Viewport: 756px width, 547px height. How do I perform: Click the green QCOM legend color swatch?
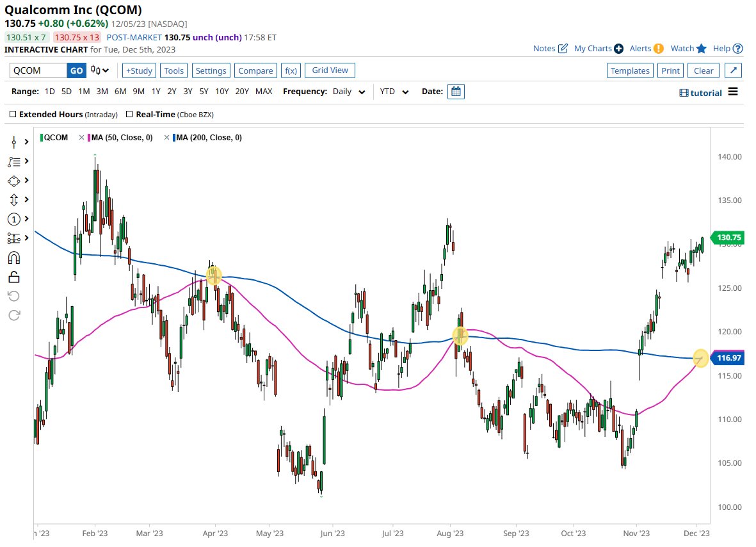(42, 138)
